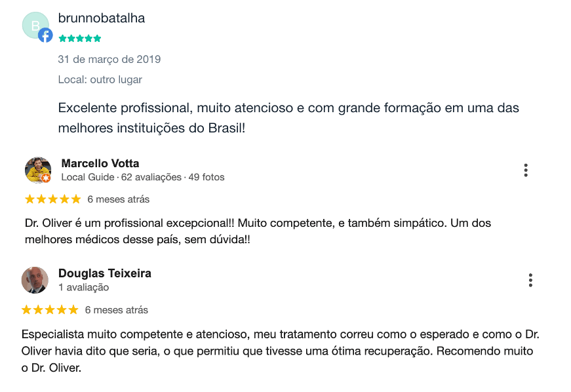Click '6 meses atrás' on Douglas Teixeira's review
The width and height of the screenshot is (571, 392).
click(117, 310)
